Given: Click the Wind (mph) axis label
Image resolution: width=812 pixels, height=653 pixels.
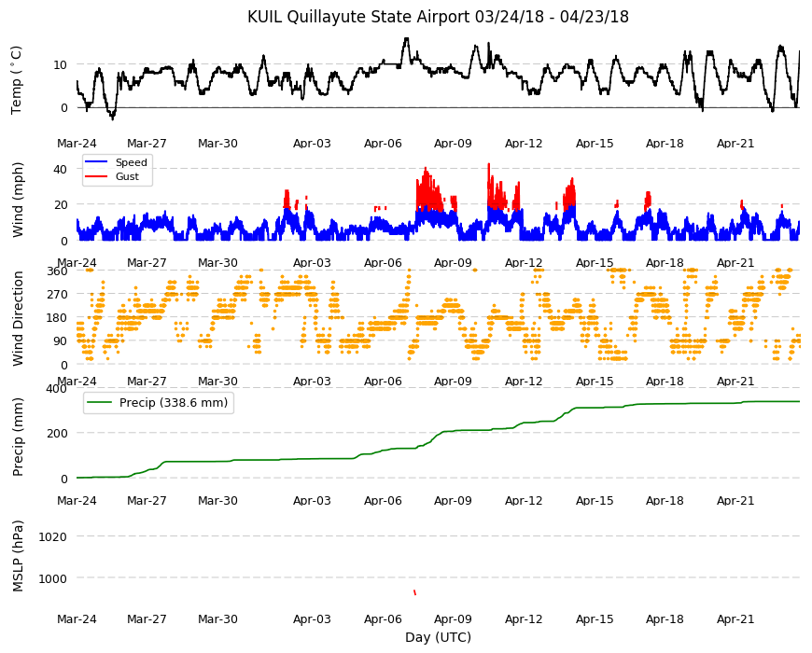Looking at the screenshot, I should pos(18,200).
